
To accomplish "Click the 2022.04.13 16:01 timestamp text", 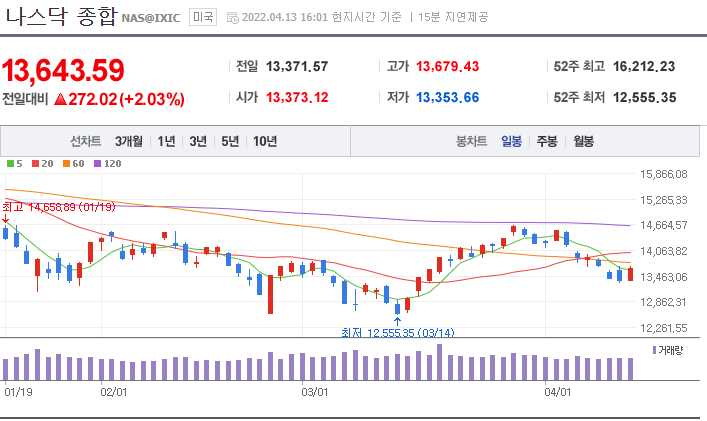I will 285,17.
